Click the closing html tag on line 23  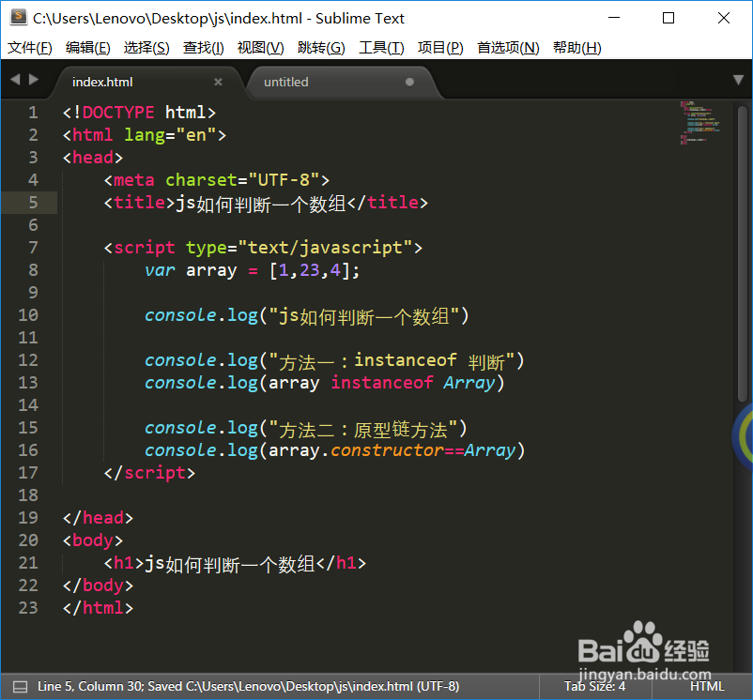tap(98, 608)
